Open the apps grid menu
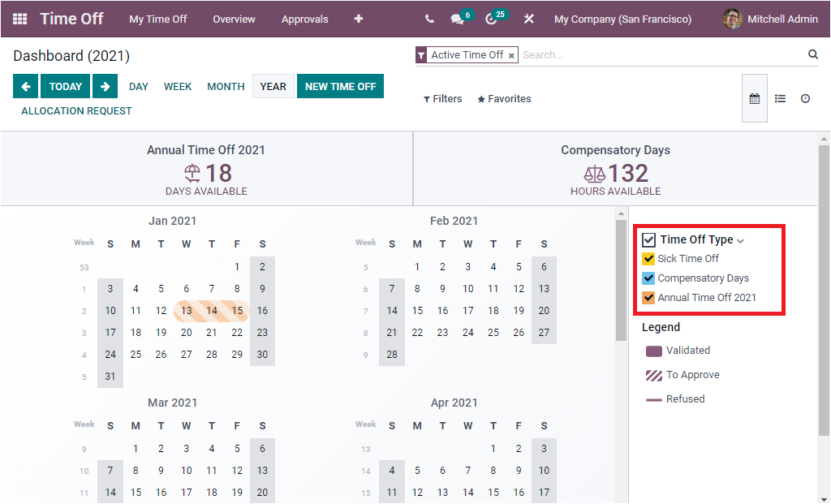Viewport: 831px width, 504px height. tap(19, 18)
